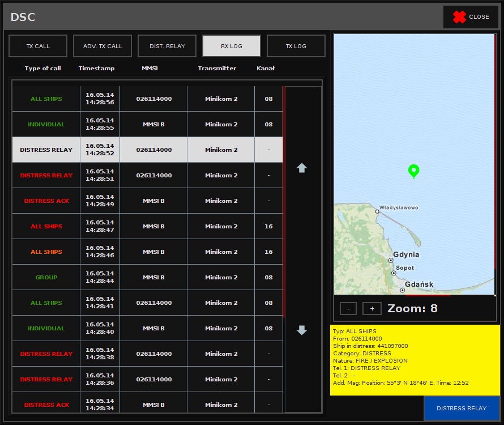This screenshot has width=504, height=425.
Task: Select the GROUP row at 14:28:44
Action: coord(148,277)
